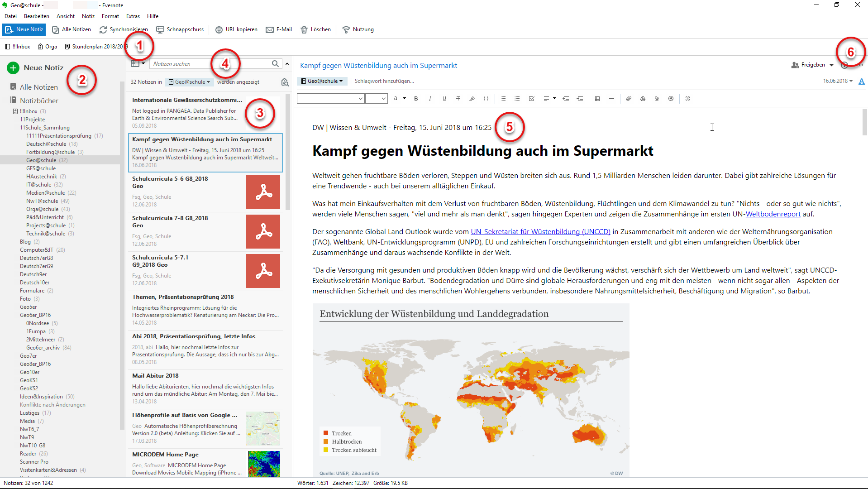
Task: Toggle bold formatting
Action: coord(416,99)
